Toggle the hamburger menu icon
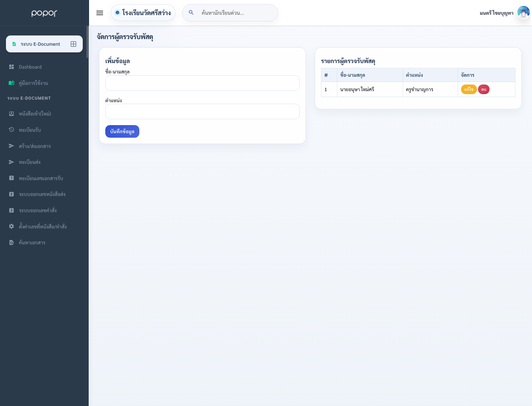Image resolution: width=532 pixels, height=406 pixels. click(100, 13)
